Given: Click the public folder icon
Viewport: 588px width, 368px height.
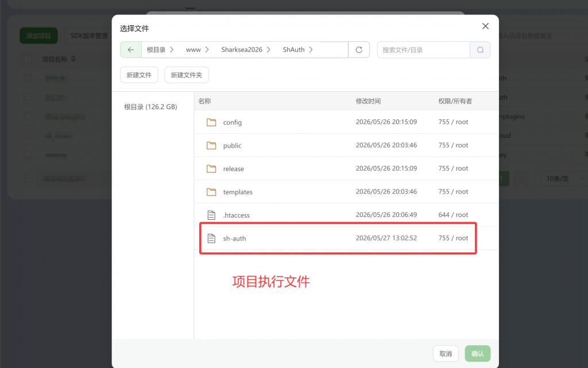Looking at the screenshot, I should click(x=211, y=145).
